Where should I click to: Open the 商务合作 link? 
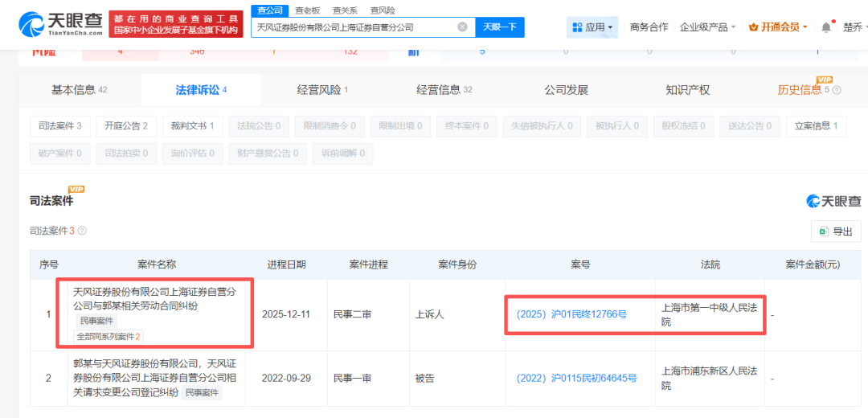pyautogui.click(x=649, y=27)
